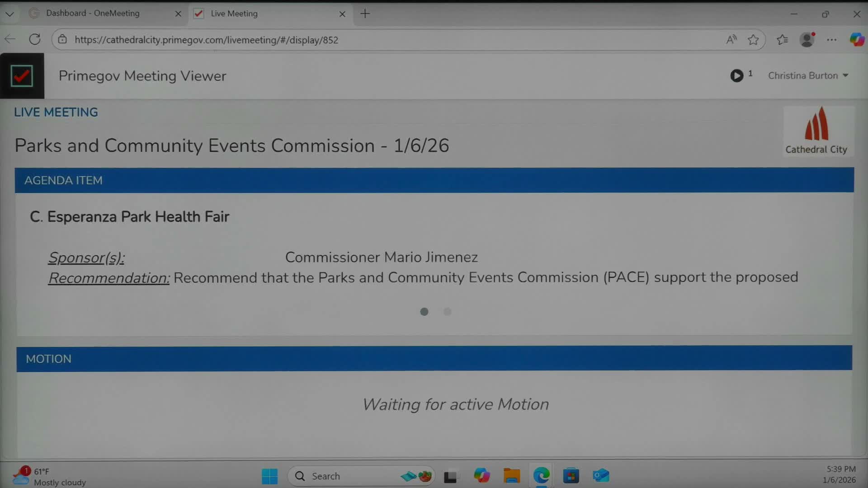The image size is (868, 488).
Task: Reload the live meeting page
Action: click(35, 39)
